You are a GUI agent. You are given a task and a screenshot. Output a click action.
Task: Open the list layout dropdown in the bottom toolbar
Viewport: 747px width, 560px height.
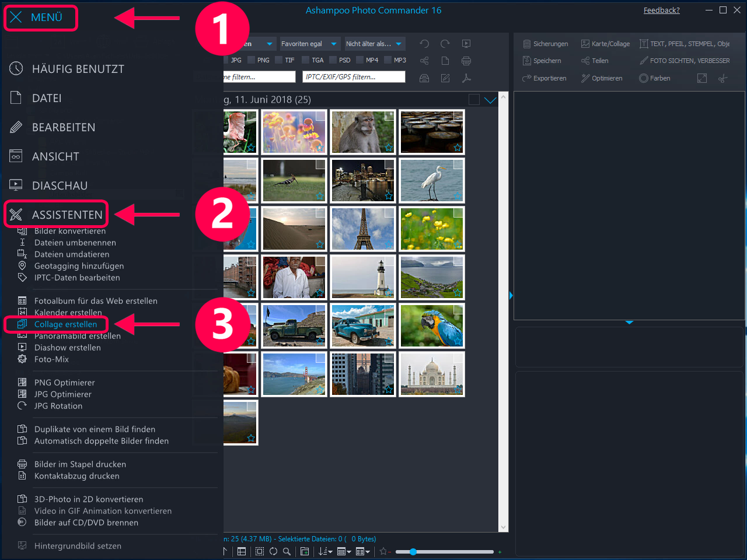click(x=344, y=551)
